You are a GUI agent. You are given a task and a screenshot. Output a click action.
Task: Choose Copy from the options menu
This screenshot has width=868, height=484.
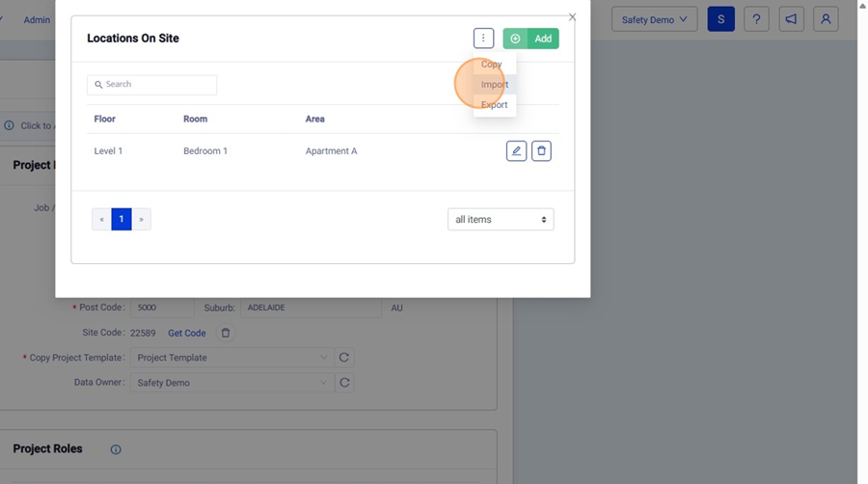point(492,65)
